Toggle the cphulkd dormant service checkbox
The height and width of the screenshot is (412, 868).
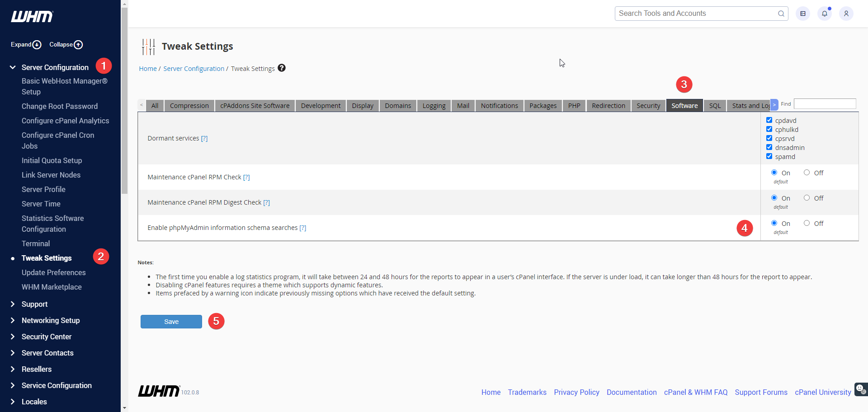point(769,129)
